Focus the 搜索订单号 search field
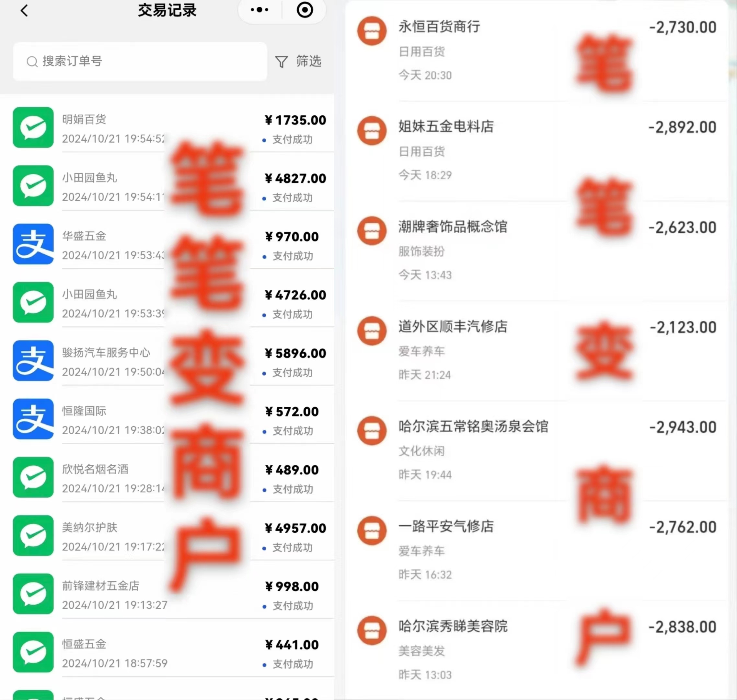This screenshot has height=700, width=737. 140,61
